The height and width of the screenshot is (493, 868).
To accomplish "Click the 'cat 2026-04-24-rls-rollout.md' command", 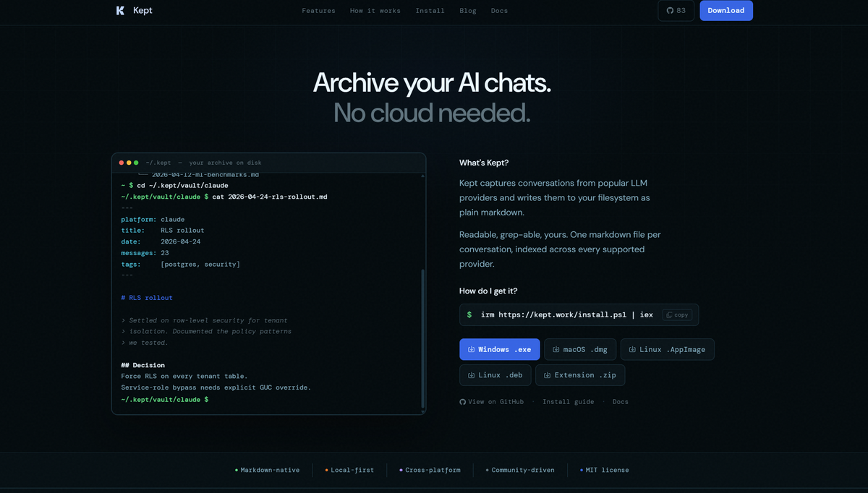I will 270,197.
